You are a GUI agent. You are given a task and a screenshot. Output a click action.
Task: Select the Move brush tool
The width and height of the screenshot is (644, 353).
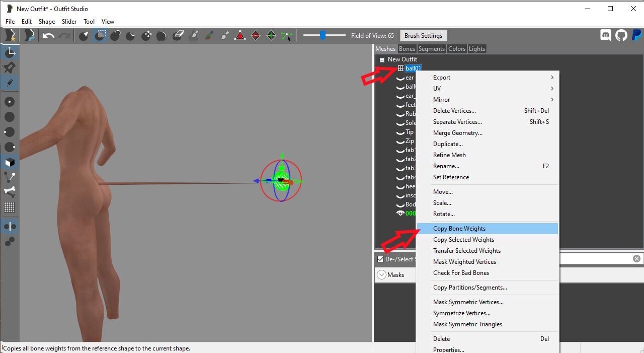point(146,36)
